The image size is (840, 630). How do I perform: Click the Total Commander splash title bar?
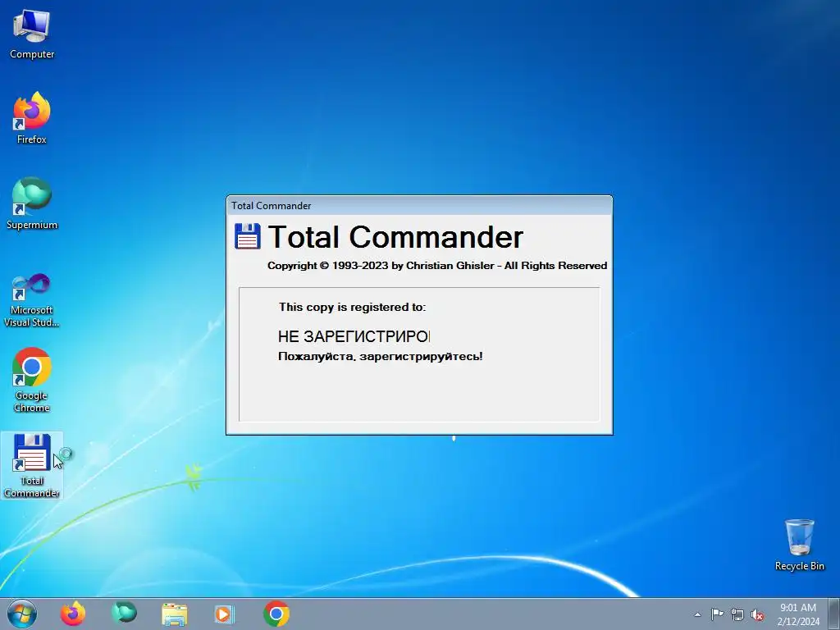tap(419, 206)
